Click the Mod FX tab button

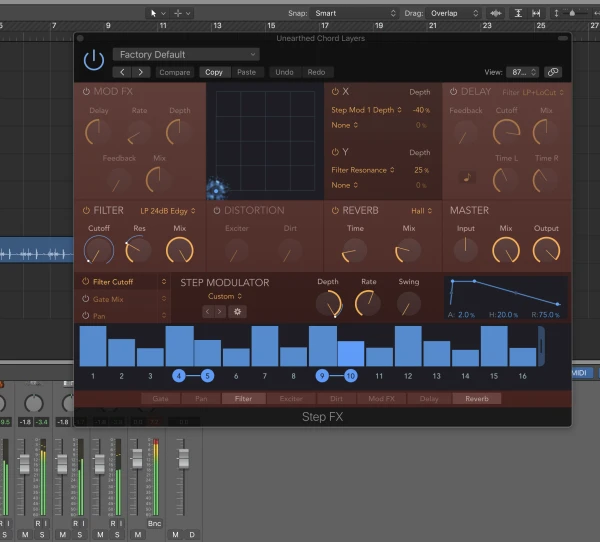pyautogui.click(x=381, y=399)
